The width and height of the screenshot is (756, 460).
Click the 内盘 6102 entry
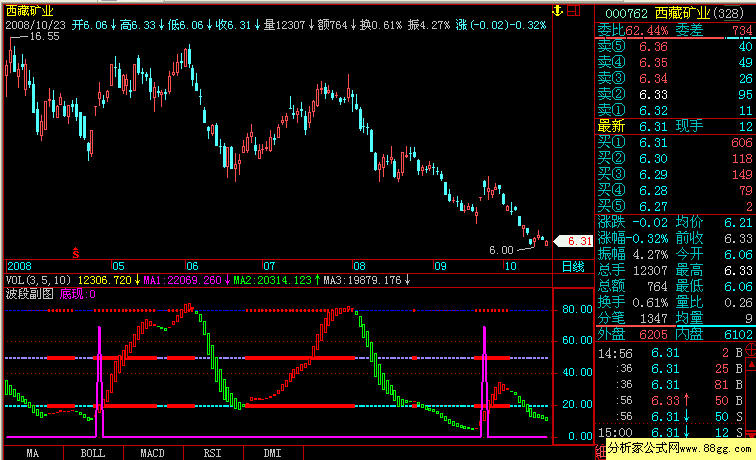pos(714,334)
